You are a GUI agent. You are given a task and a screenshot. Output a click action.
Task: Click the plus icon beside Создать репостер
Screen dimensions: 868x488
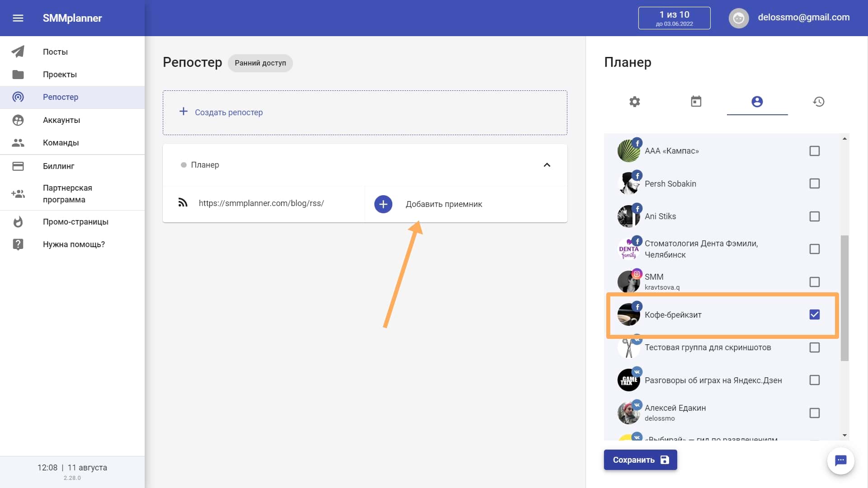(184, 111)
